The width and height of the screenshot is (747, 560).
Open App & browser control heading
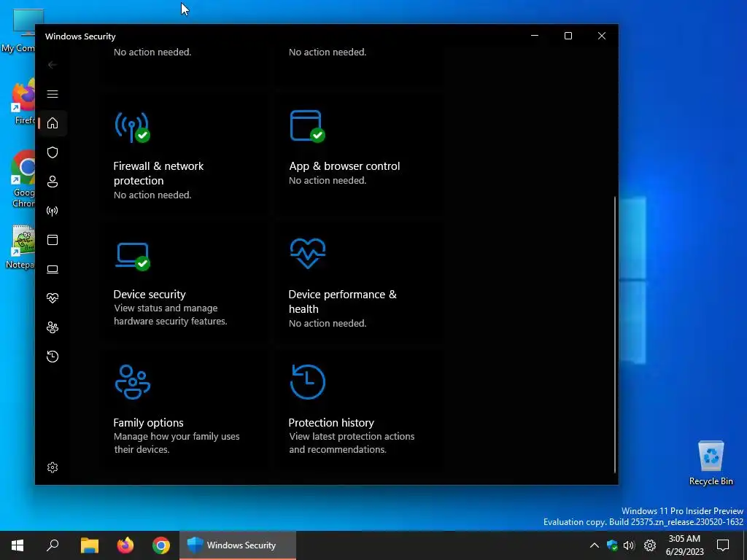(x=344, y=166)
